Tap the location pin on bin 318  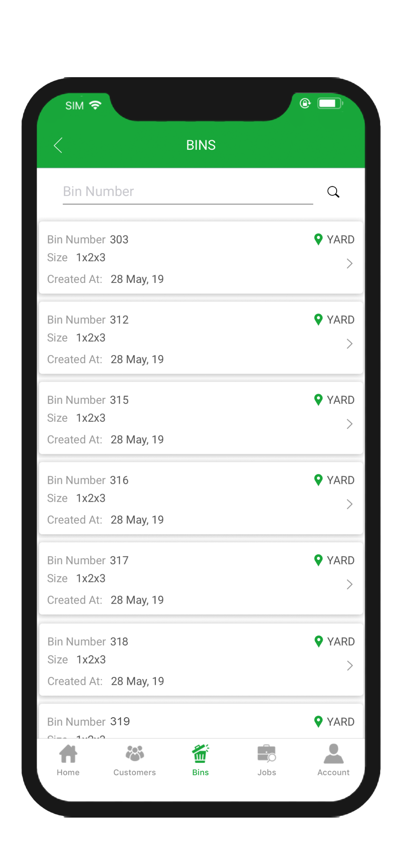318,642
